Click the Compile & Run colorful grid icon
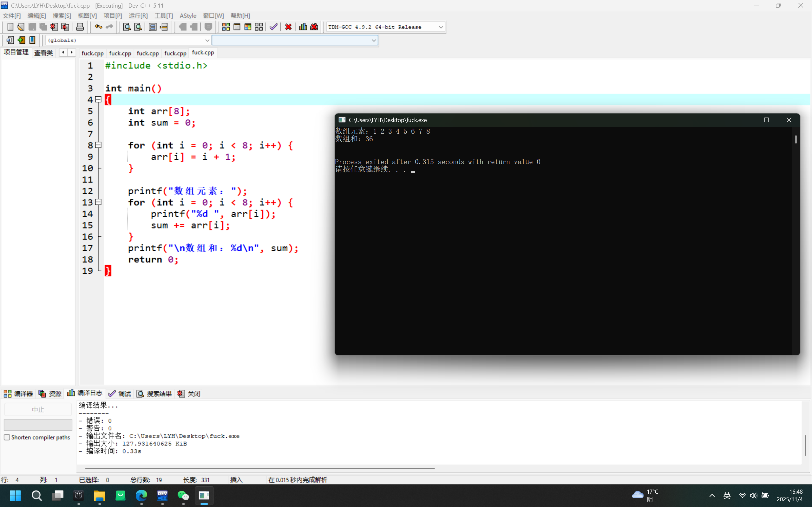The height and width of the screenshot is (507, 812). tap(248, 27)
